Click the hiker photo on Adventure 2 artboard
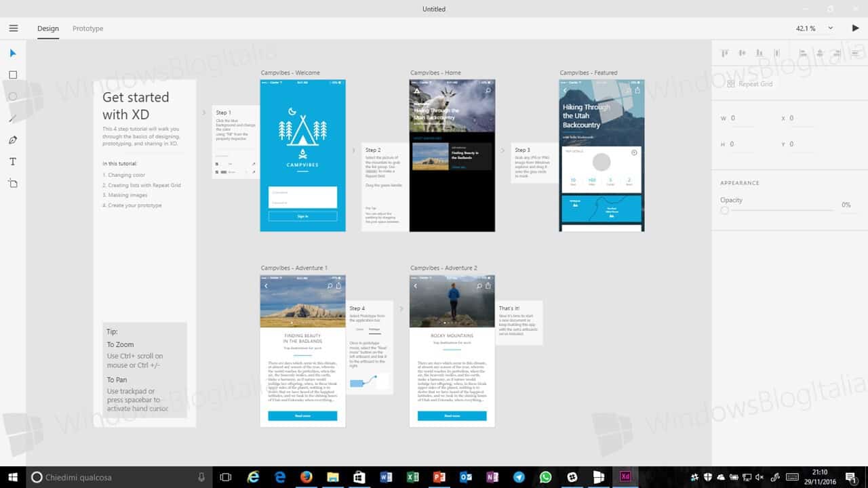Screen dimensions: 868x488 [x=452, y=301]
